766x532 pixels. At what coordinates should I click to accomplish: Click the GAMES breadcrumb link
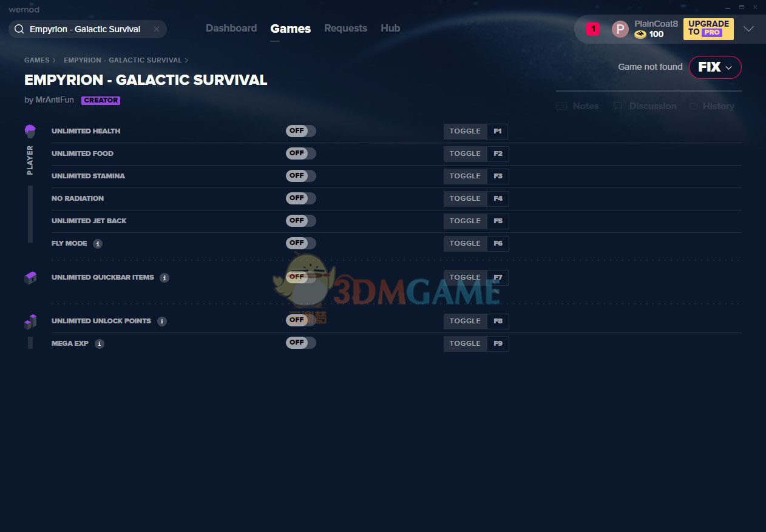point(36,61)
